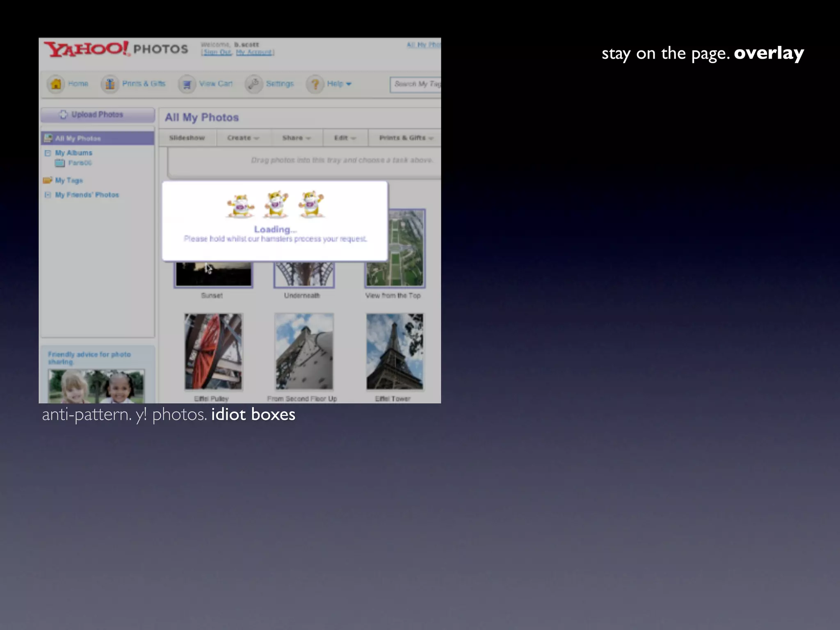This screenshot has height=630, width=840.
Task: Click the My Account link
Action: point(254,52)
